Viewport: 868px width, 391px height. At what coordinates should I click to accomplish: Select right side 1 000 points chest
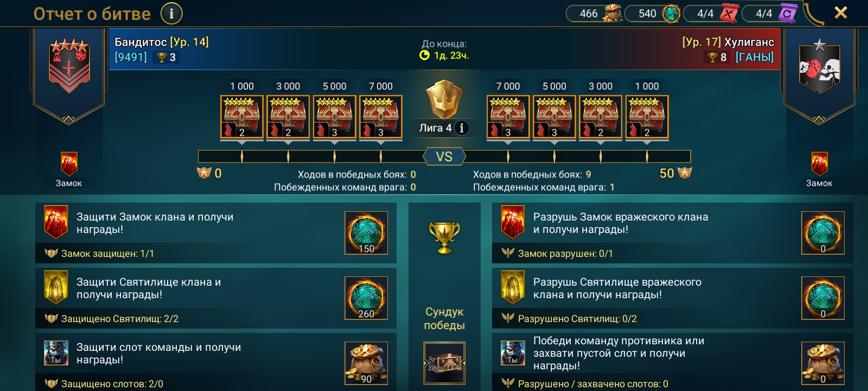pos(647,117)
